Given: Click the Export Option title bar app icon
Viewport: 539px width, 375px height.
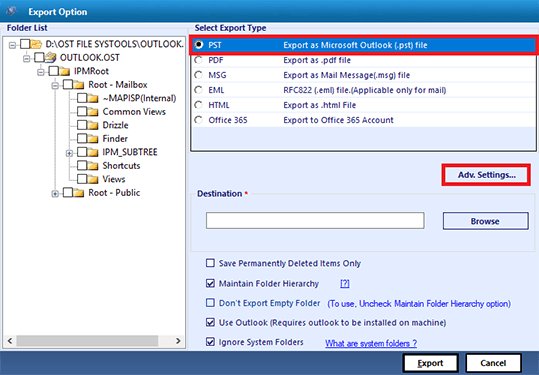Looking at the screenshot, I should coord(11,11).
